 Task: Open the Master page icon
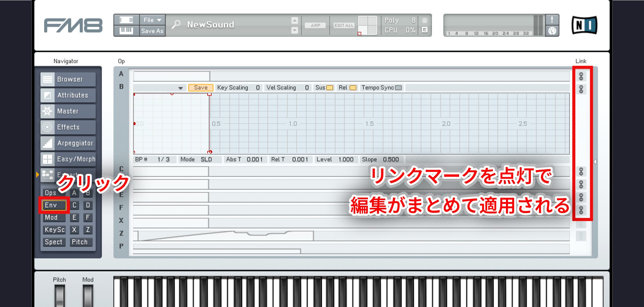(48, 111)
